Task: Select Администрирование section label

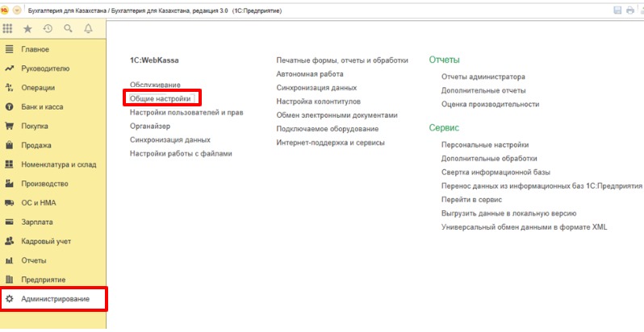Action: [55, 299]
